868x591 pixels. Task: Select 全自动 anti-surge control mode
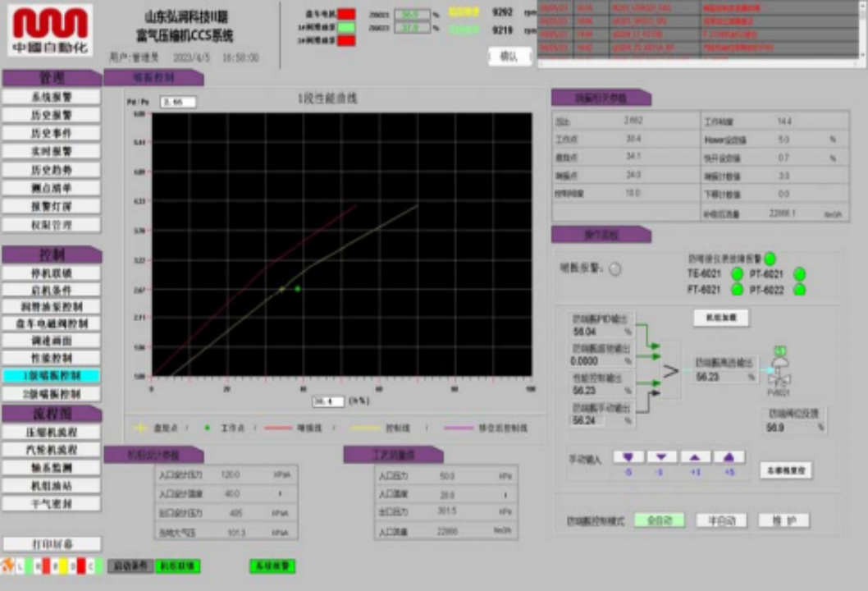click(x=659, y=520)
